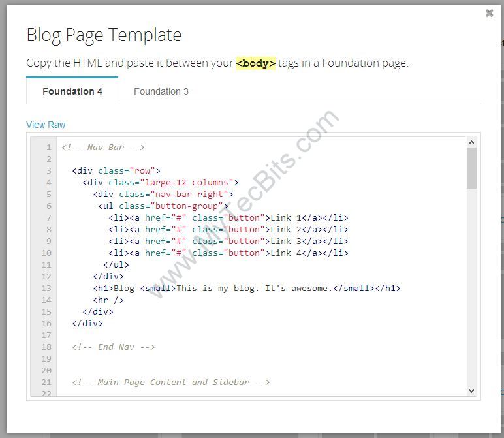Click line number 1 in gutter
This screenshot has width=504, height=438.
pyautogui.click(x=49, y=147)
